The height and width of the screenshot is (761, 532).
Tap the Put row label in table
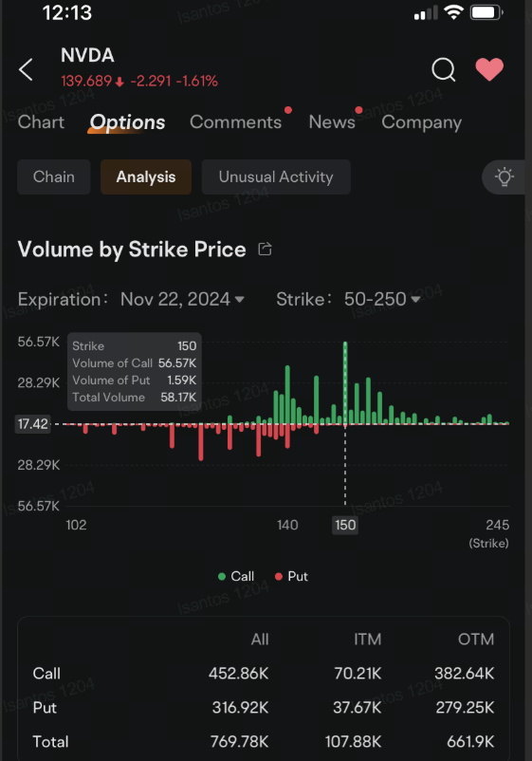click(45, 707)
